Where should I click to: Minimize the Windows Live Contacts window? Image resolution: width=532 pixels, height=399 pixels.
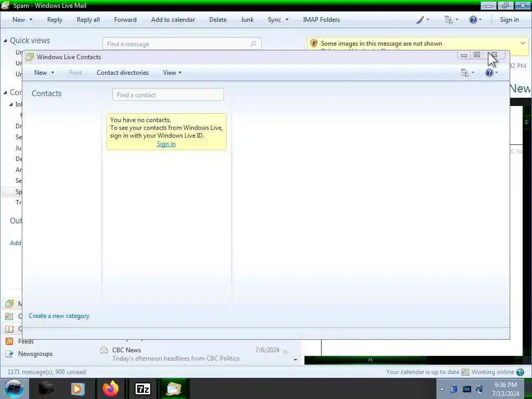464,55
